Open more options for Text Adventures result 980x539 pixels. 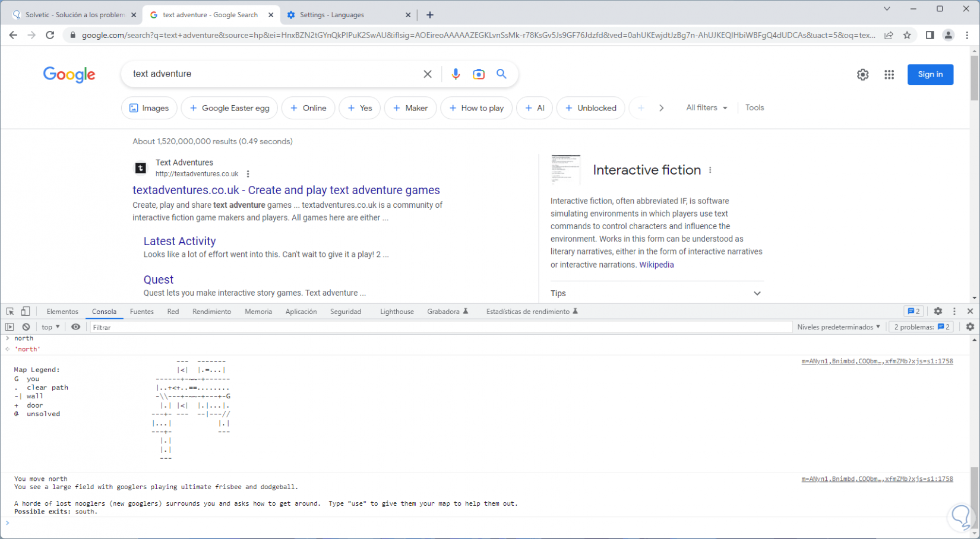click(x=248, y=174)
